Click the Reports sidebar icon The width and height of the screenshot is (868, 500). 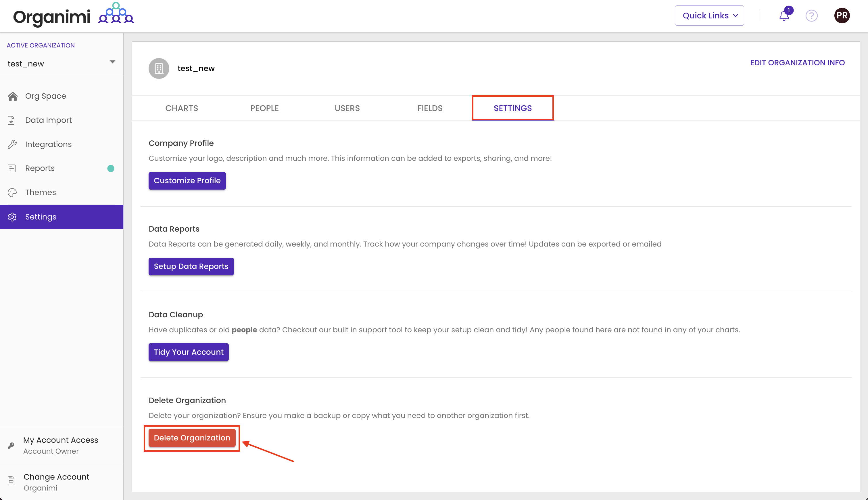tap(12, 168)
